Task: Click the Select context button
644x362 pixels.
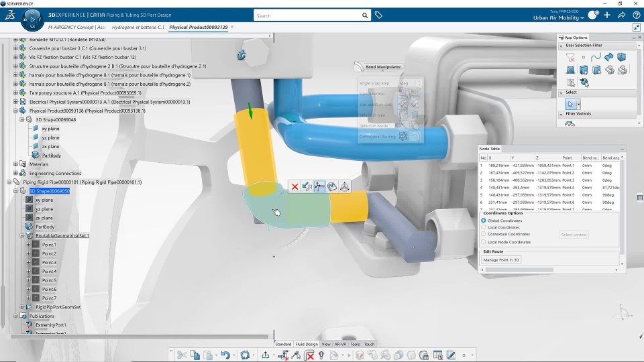Action: pos(574,235)
